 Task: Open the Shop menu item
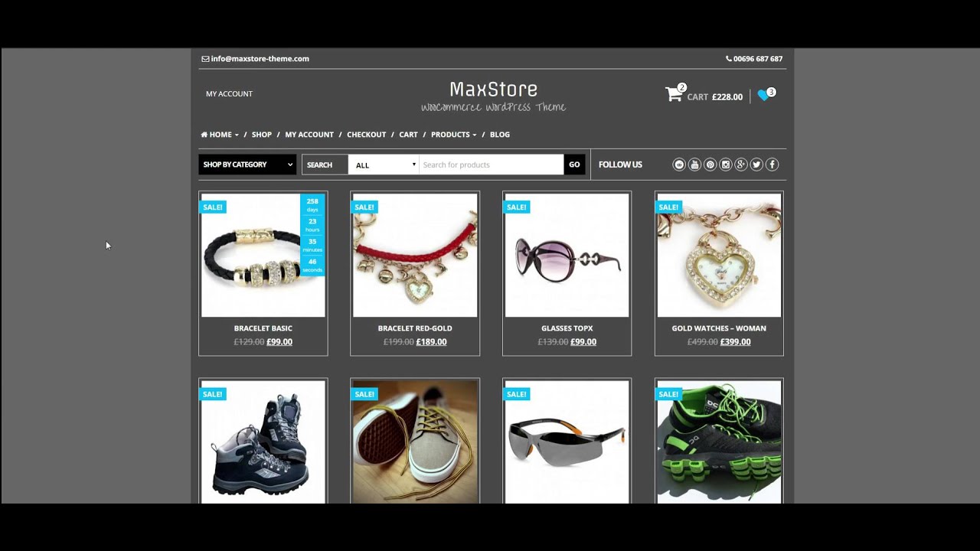262,135
